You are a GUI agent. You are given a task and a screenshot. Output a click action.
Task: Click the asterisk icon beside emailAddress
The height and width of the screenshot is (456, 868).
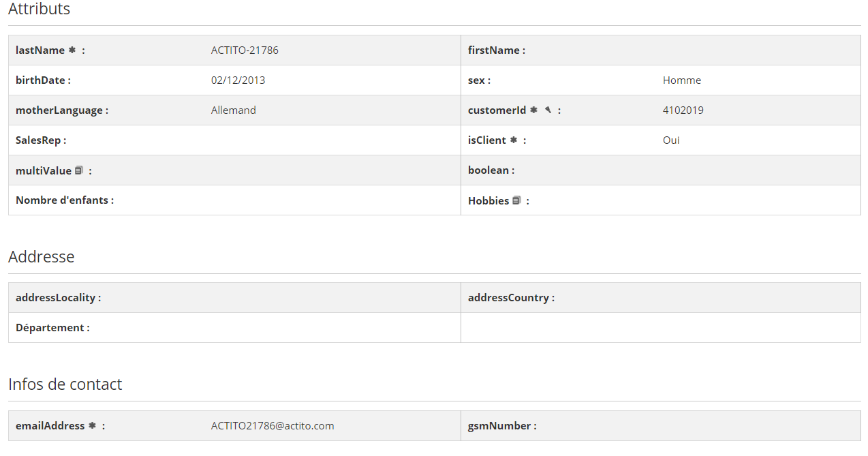coord(91,425)
